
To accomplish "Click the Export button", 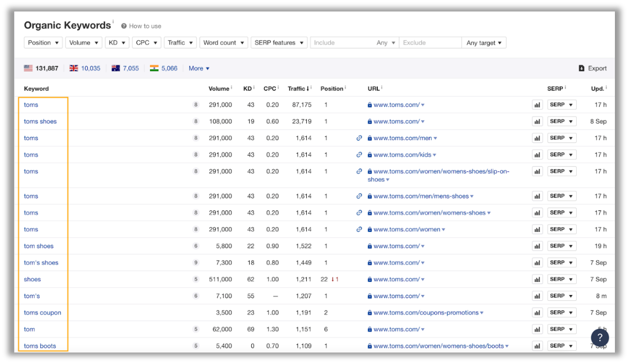I will (x=593, y=68).
